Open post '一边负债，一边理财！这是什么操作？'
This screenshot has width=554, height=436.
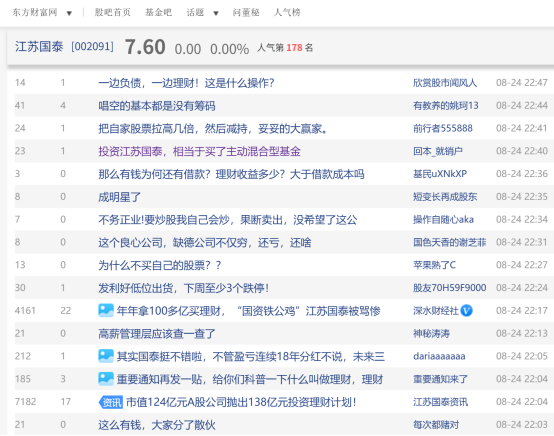186,83
